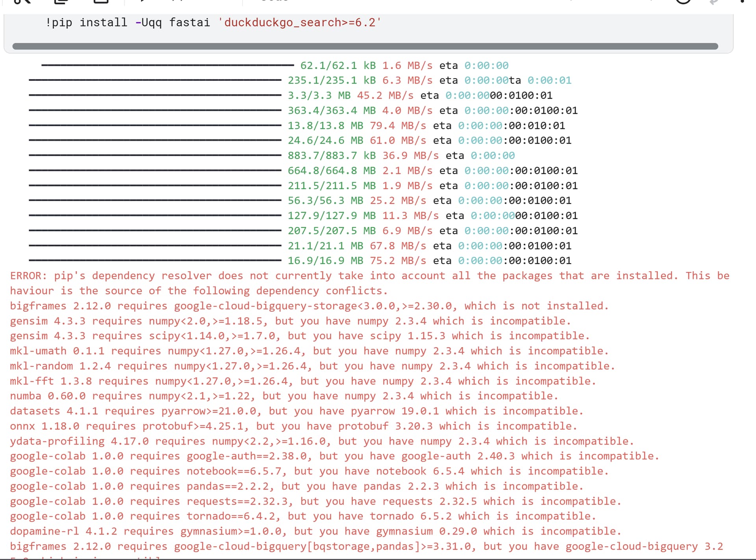Open the Code cell type dropdown
Viewport: 756px width, 560px height.
tap(274, 1)
